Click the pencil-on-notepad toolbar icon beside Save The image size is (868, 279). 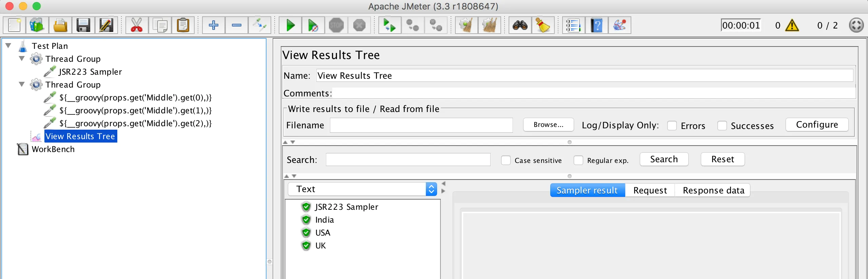point(106,25)
